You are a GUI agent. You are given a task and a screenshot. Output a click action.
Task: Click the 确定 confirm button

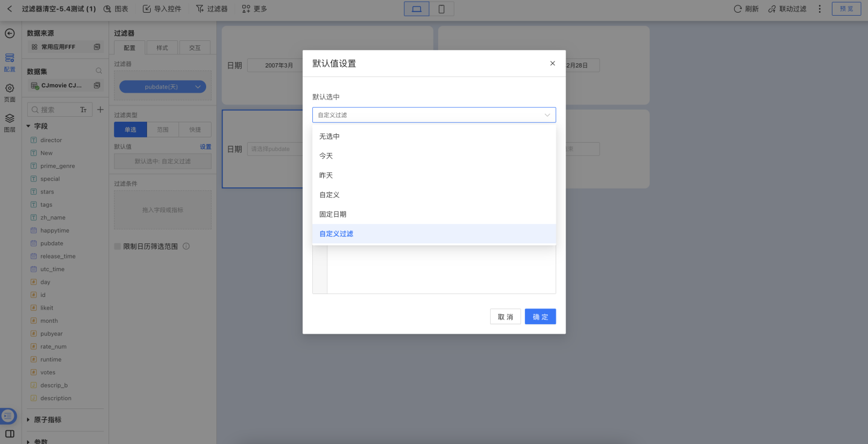point(540,317)
